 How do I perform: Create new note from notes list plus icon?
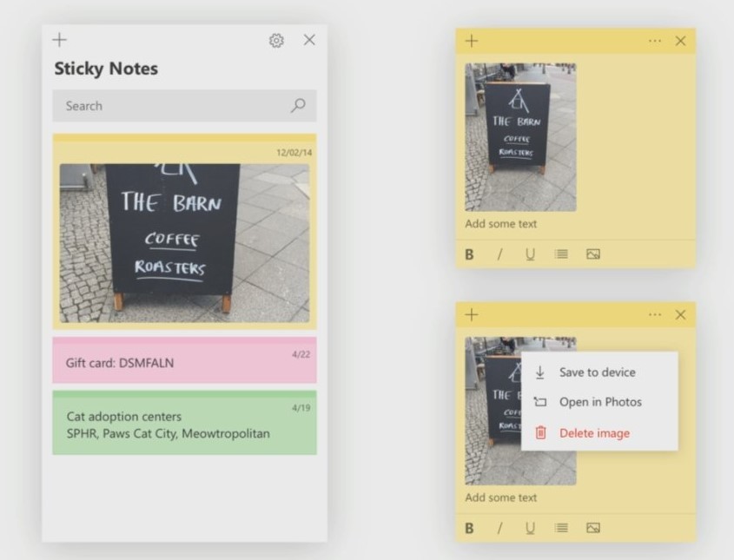(59, 40)
